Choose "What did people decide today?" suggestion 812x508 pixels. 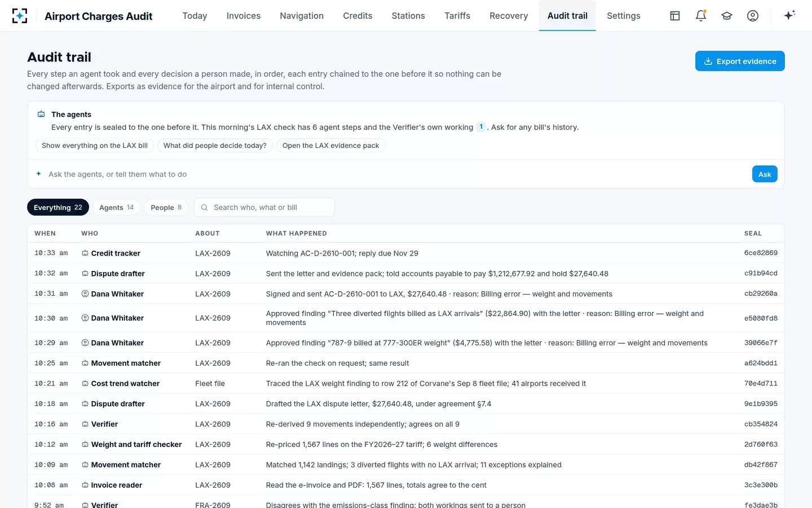coord(215,146)
